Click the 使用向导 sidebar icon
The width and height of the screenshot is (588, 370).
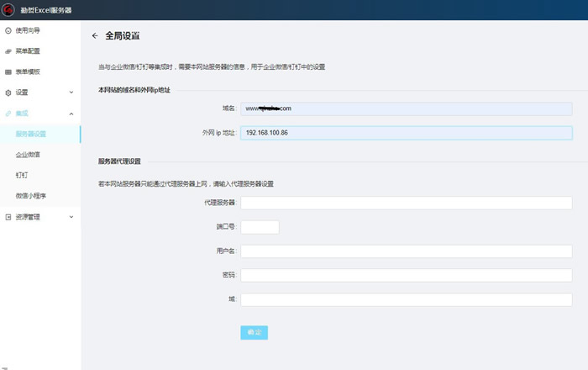8,30
